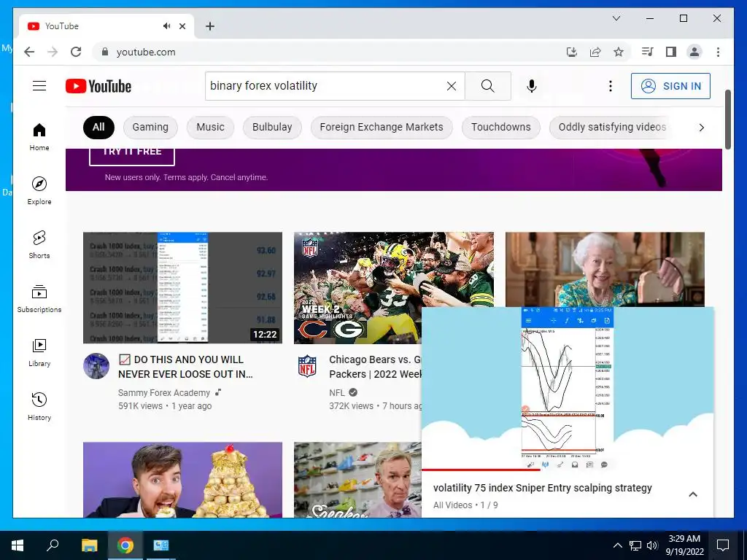Reload the YouTube page
The width and height of the screenshot is (747, 560).
tap(76, 52)
